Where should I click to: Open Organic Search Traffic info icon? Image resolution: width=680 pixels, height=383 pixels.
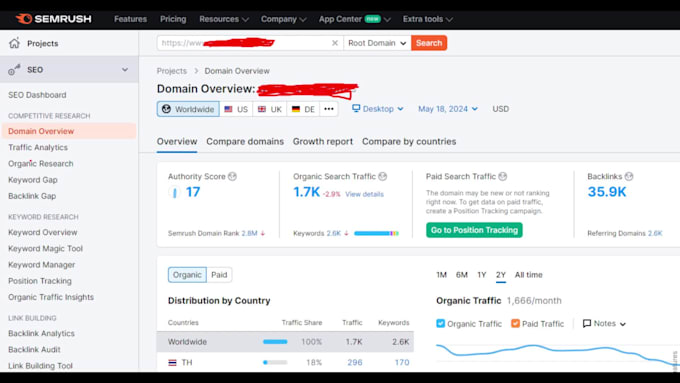coord(382,177)
